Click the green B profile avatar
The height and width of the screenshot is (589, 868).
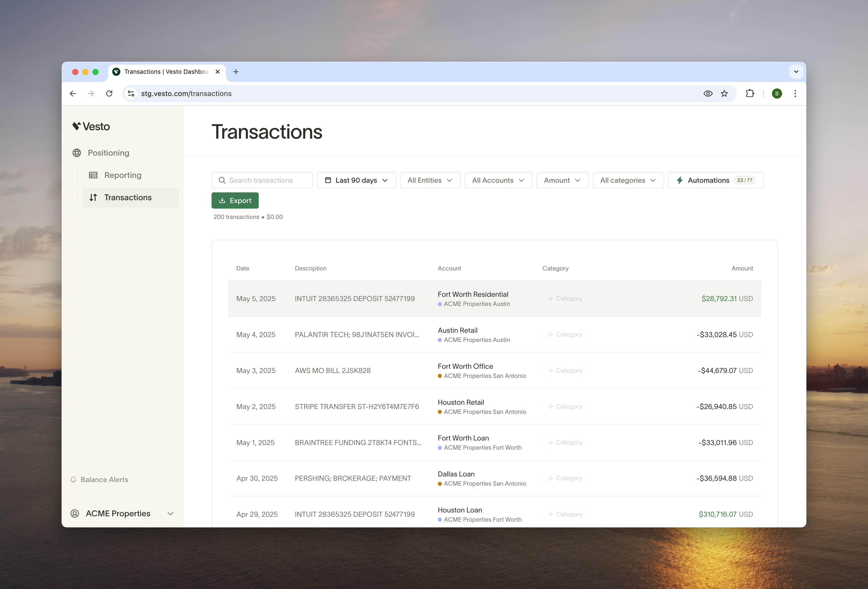[777, 94]
